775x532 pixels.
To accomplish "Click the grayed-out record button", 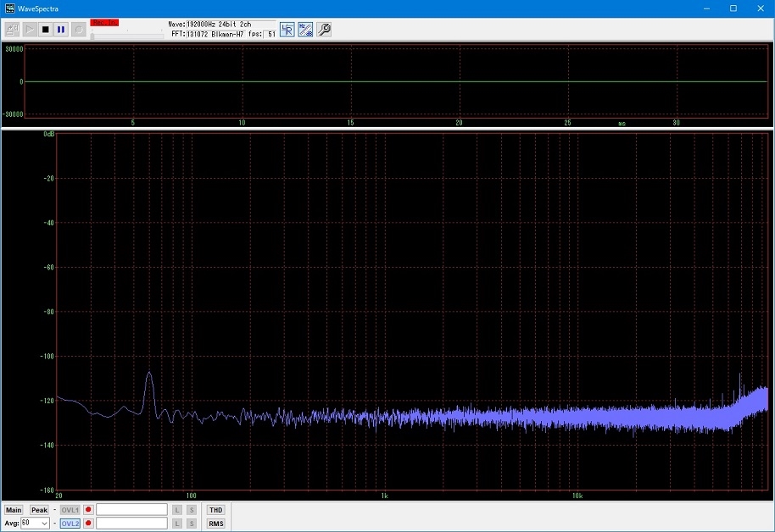I will (x=78, y=30).
